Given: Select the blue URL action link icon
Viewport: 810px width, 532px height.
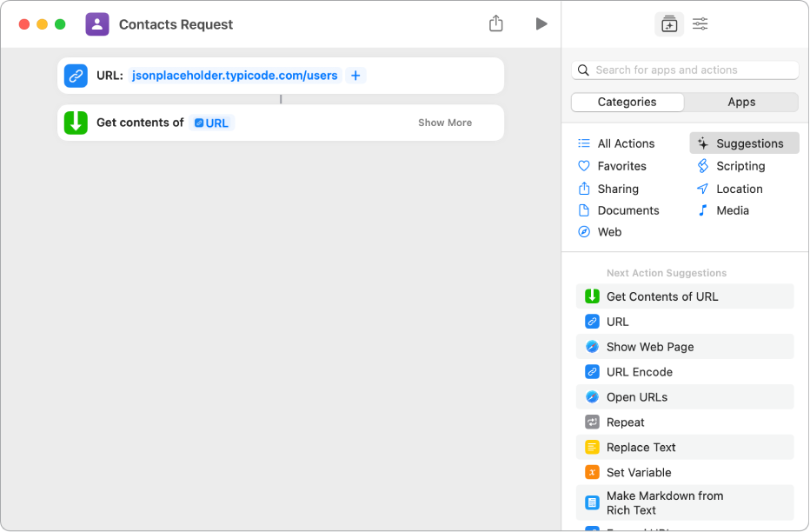Looking at the screenshot, I should 76,76.
